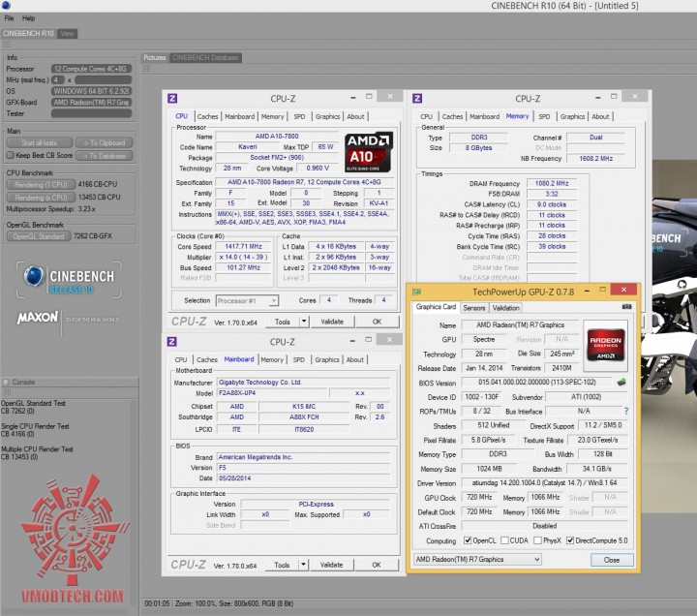Select the Pictures tab
Viewport: 697px width, 616px height.
154,57
